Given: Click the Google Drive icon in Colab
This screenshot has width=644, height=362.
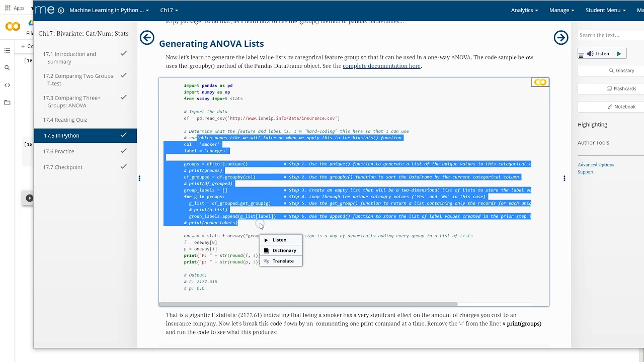Looking at the screenshot, I should [x=31, y=23].
